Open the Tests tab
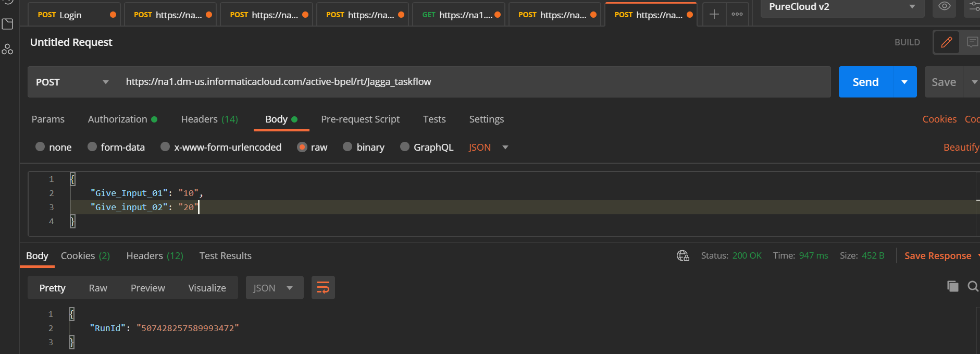Screen dimensions: 980x354 pos(435,119)
